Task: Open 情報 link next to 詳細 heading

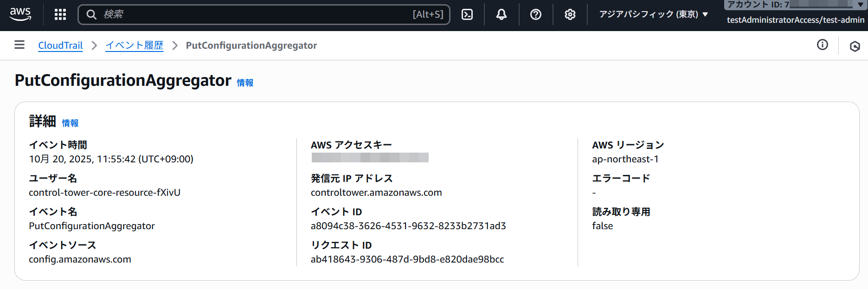Action: pos(70,123)
